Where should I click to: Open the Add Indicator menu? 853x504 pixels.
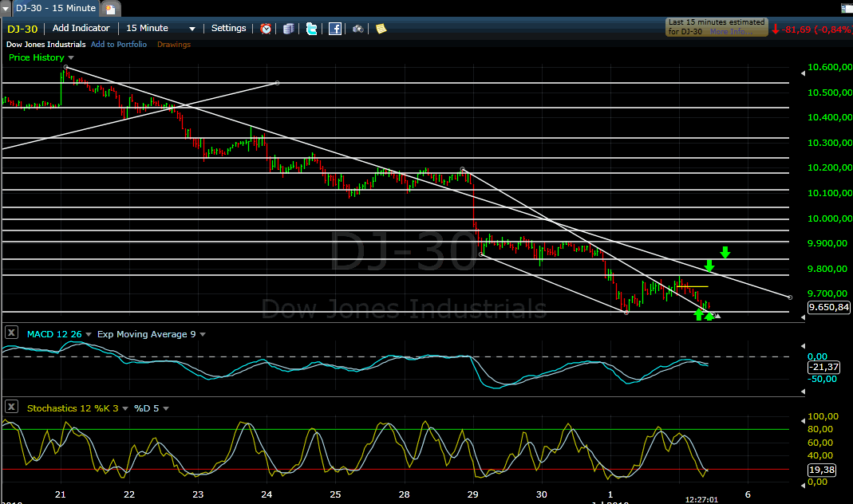[81, 28]
